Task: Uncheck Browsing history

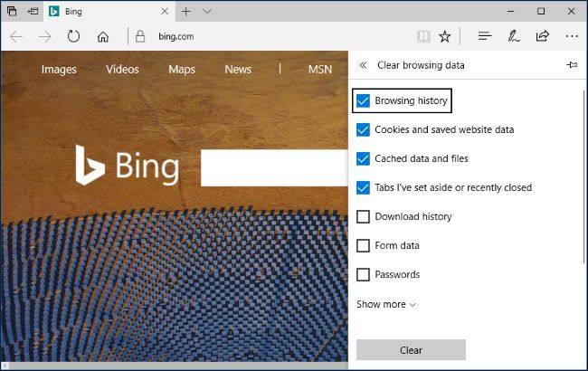Action: click(x=363, y=100)
